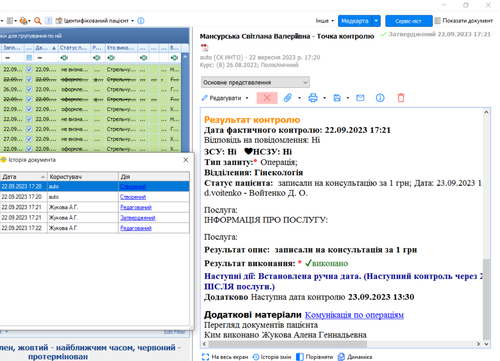500x361 pixels.
Task: Expand the arrow next to the printer icon
Action: coord(324,98)
